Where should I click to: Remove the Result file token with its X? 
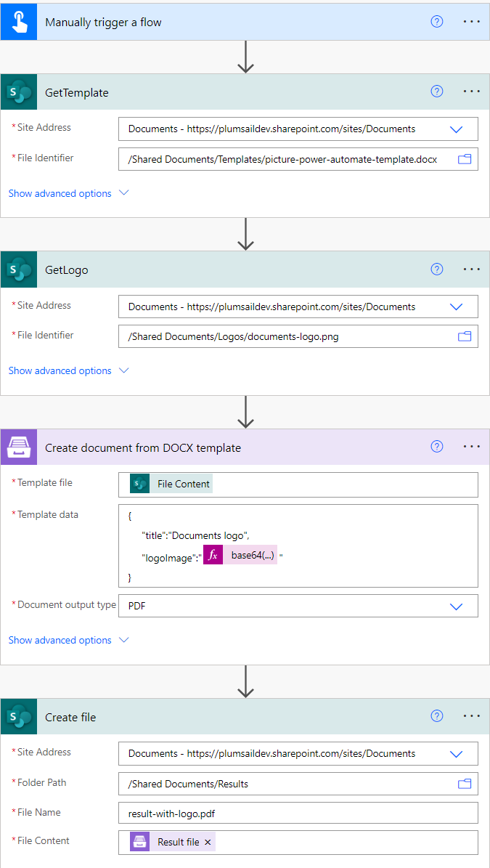208,842
